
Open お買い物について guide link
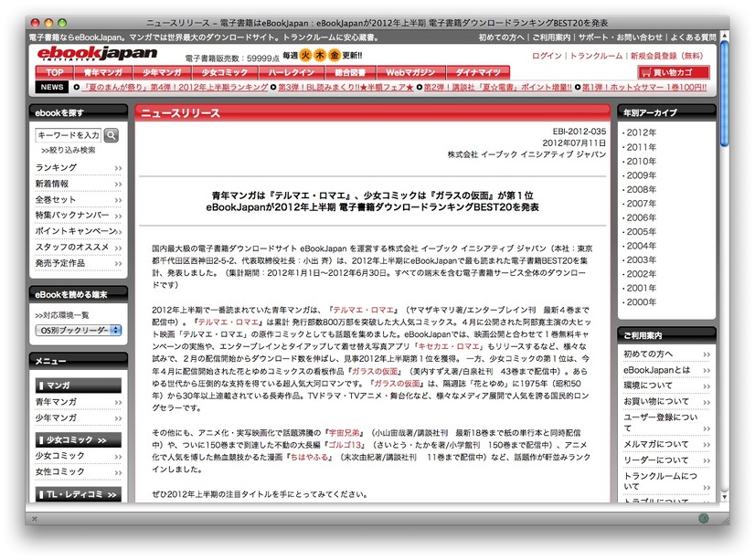point(666,401)
